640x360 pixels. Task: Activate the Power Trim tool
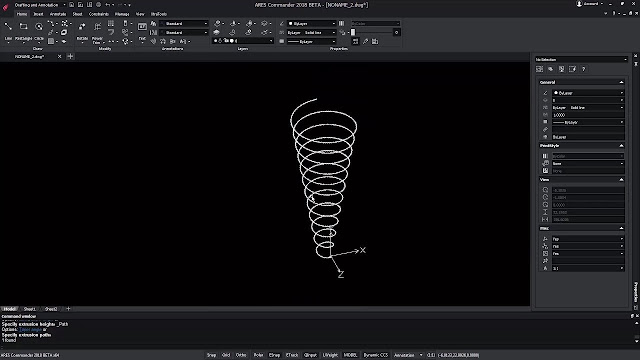click(x=97, y=32)
